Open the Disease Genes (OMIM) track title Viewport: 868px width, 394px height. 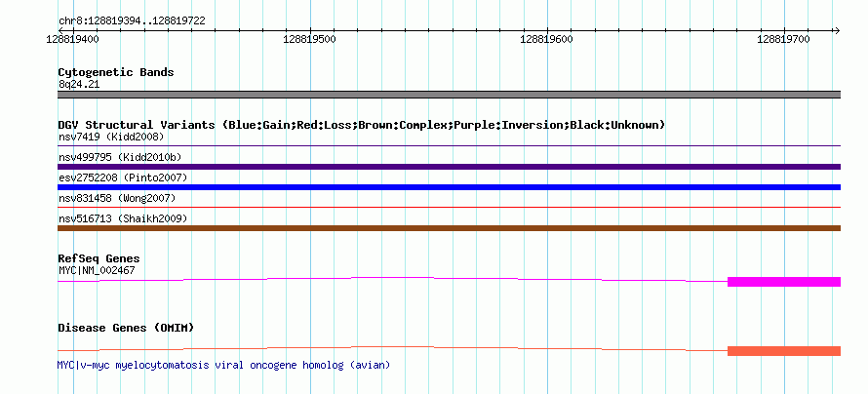[x=126, y=328]
